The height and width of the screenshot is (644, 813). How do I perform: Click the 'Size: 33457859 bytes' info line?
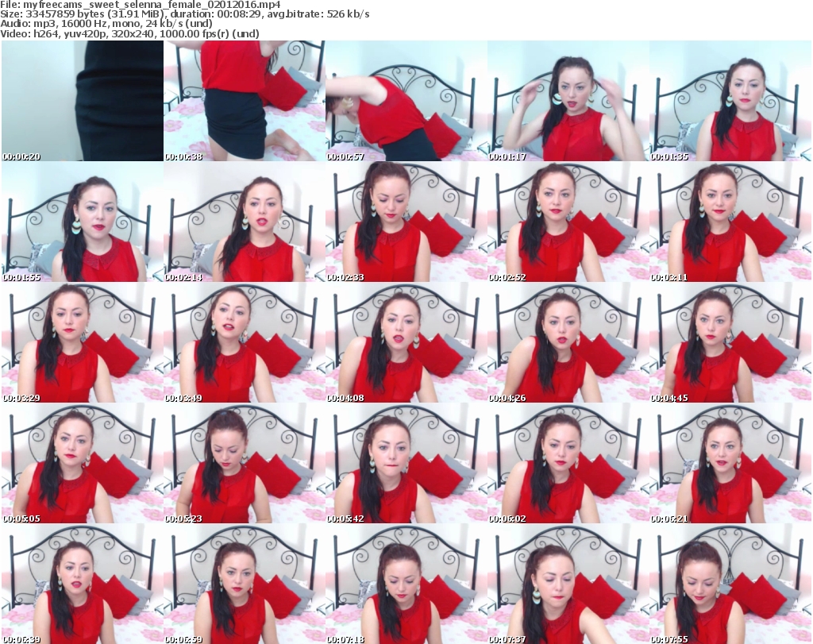[185, 14]
